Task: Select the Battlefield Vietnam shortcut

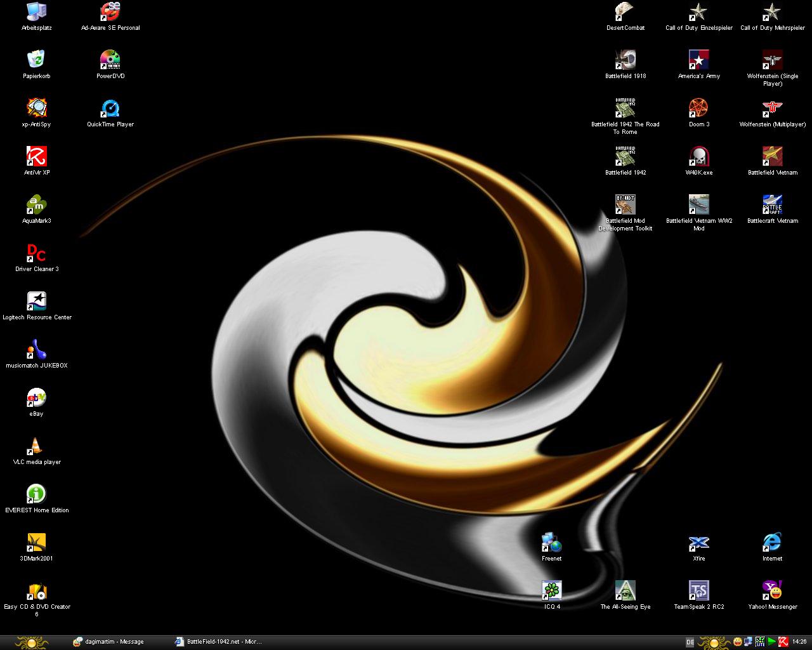Action: pos(772,157)
